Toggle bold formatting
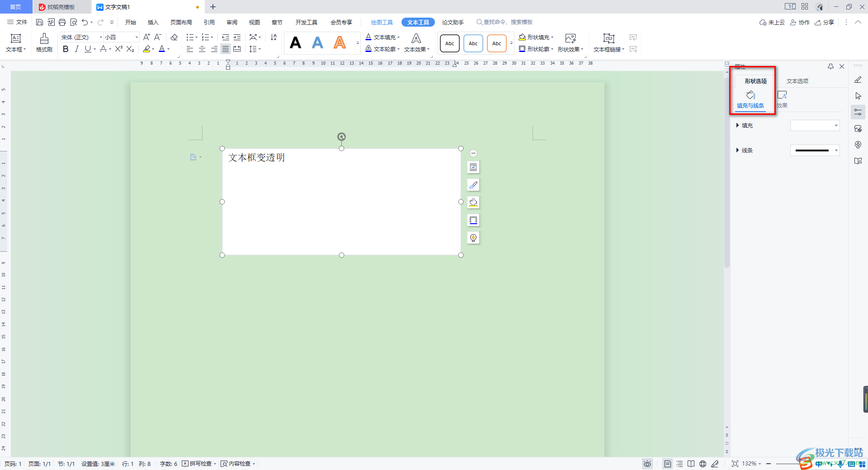 66,49
